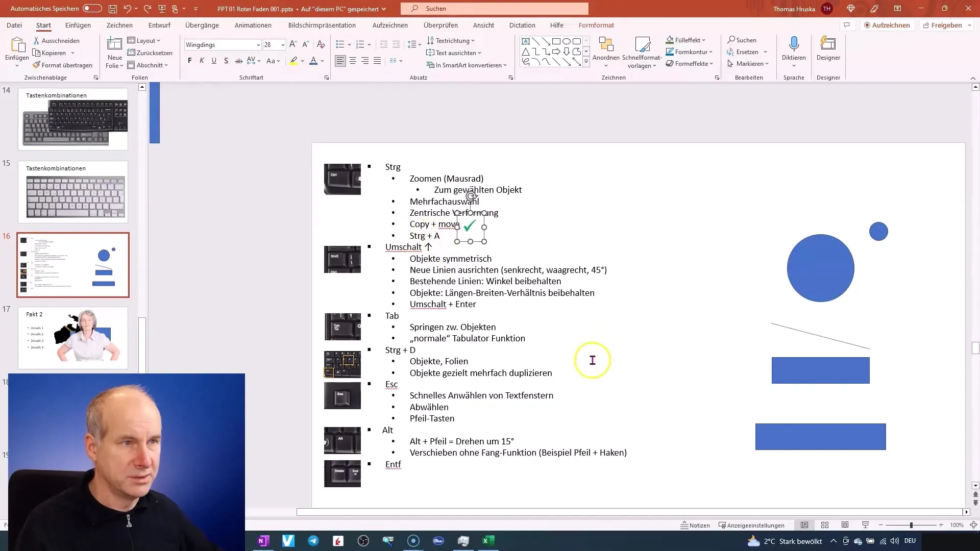This screenshot has width=980, height=551.
Task: Click the search box Suchen
Action: pyautogui.click(x=494, y=9)
